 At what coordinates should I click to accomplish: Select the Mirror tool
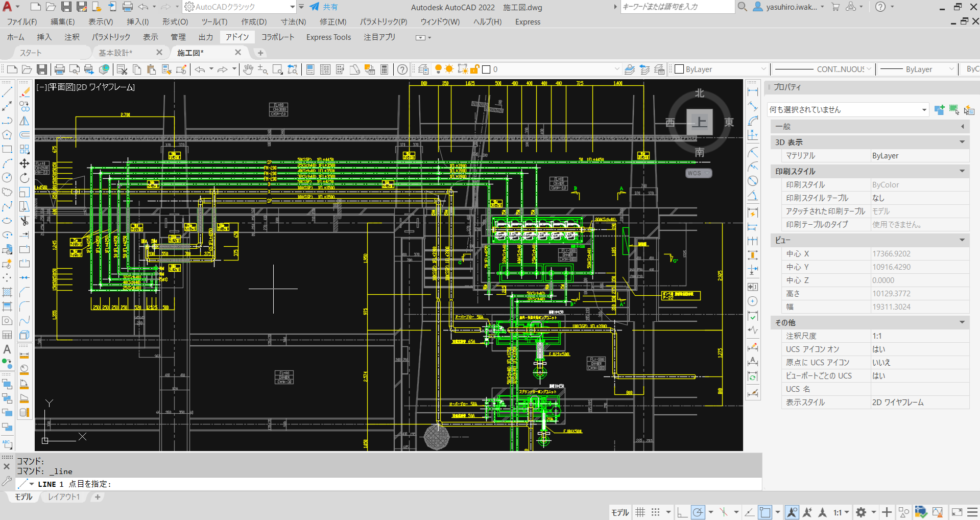[x=25, y=121]
